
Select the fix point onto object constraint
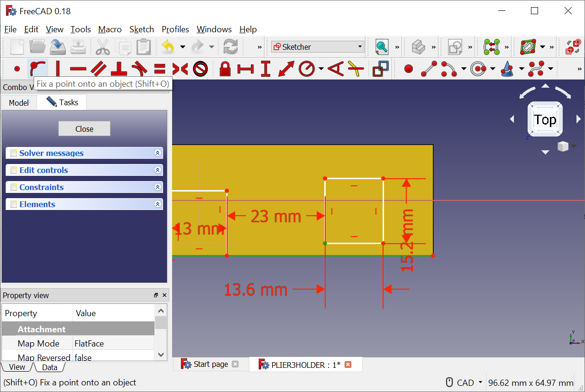(37, 69)
